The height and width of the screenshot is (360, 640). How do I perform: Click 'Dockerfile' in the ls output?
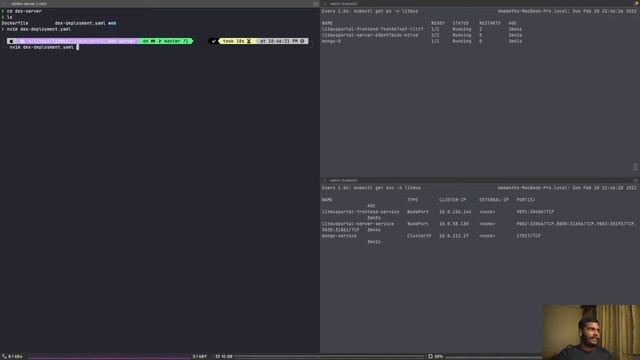(x=15, y=23)
